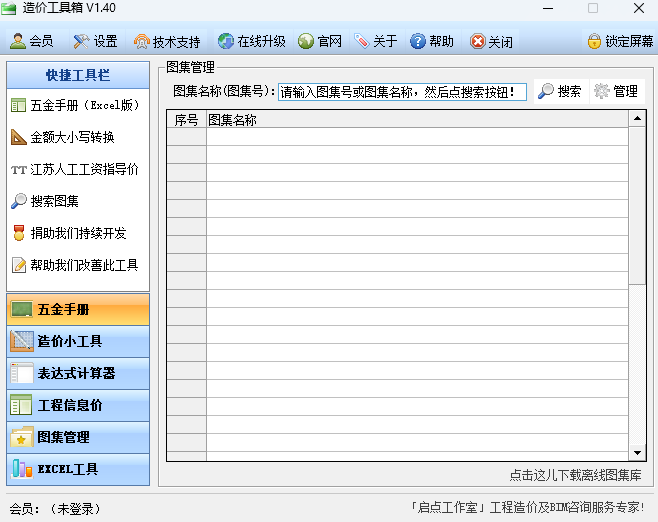Switch to the 五金手册 panel tab

click(x=78, y=310)
